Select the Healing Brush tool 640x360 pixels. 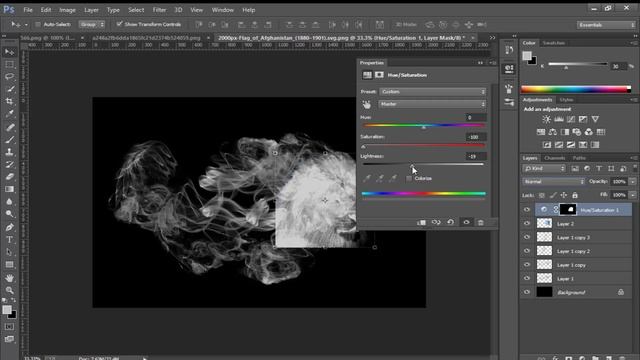point(9,127)
